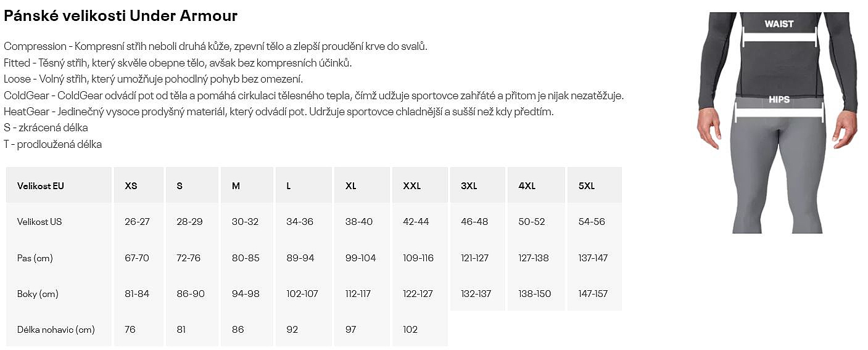This screenshot has width=868, height=350.
Task: Click the Pas (cm) row label
Action: [35, 258]
